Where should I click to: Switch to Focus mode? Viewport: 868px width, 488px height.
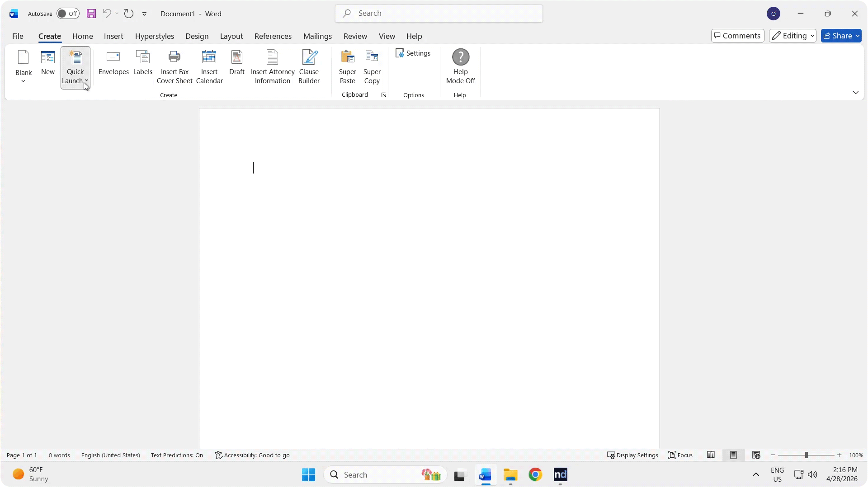coord(680,455)
